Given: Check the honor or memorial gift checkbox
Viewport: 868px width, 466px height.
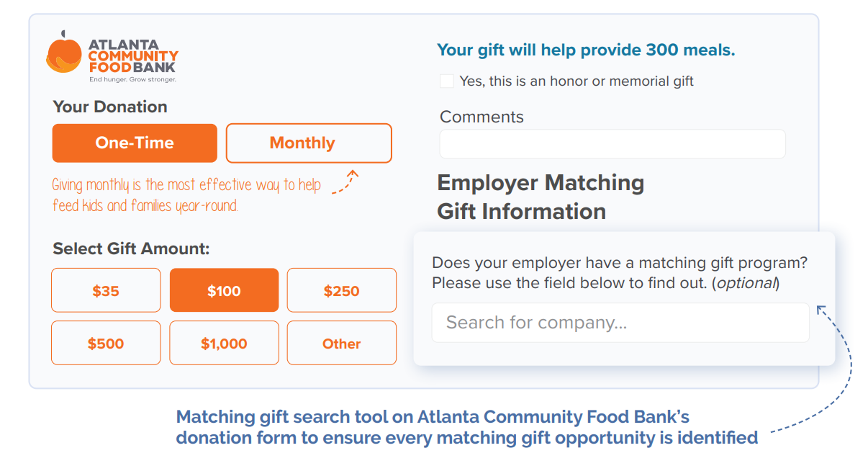Looking at the screenshot, I should (x=446, y=81).
